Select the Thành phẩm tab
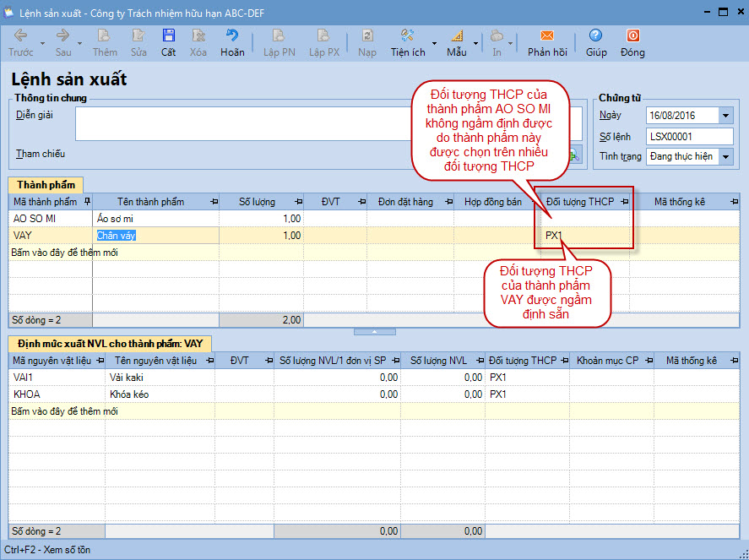Image resolution: width=749 pixels, height=560 pixels. pyautogui.click(x=46, y=185)
